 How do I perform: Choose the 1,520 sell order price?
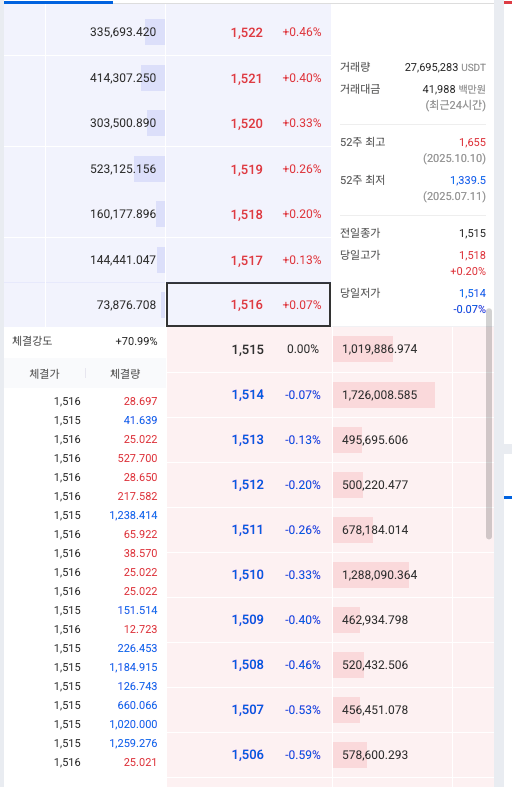click(248, 123)
